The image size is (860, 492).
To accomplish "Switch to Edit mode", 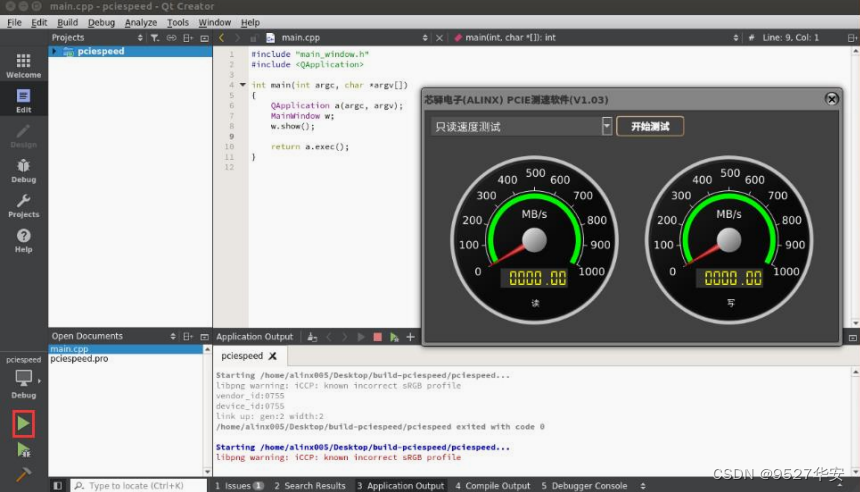I will pos(23,101).
